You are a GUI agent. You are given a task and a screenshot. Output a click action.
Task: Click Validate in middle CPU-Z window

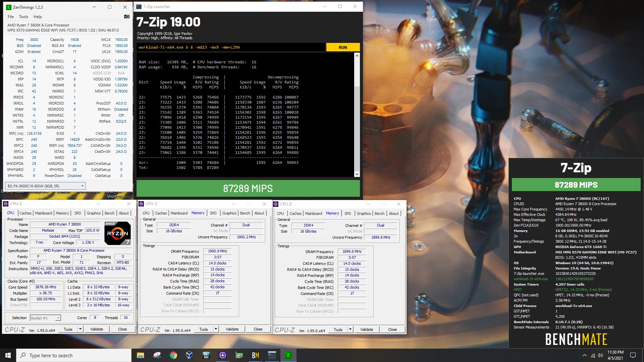click(x=232, y=329)
